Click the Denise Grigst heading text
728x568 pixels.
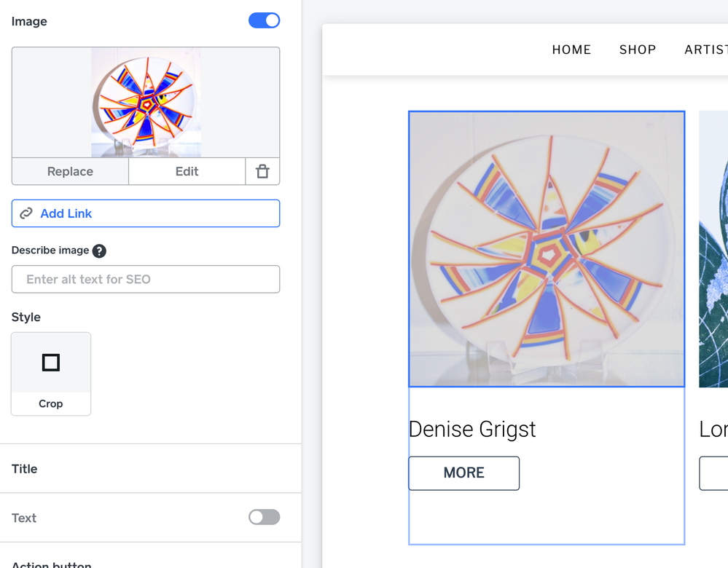click(x=472, y=429)
